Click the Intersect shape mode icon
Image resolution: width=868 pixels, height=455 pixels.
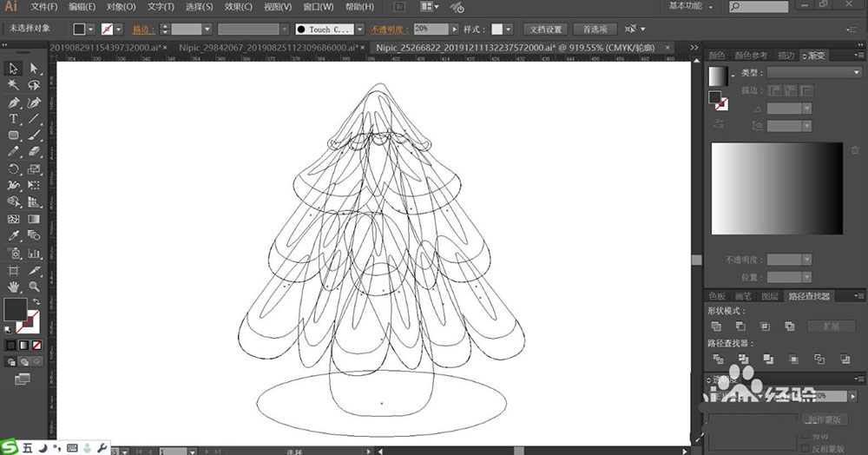(765, 326)
